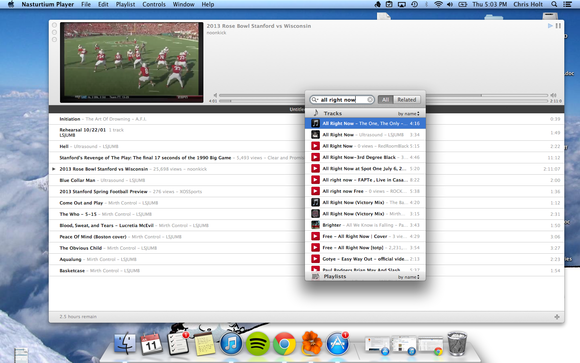Image resolution: width=580 pixels, height=363 pixels.
Task: Click YouTube icon for All right now FAPTe Live
Action: point(315,180)
